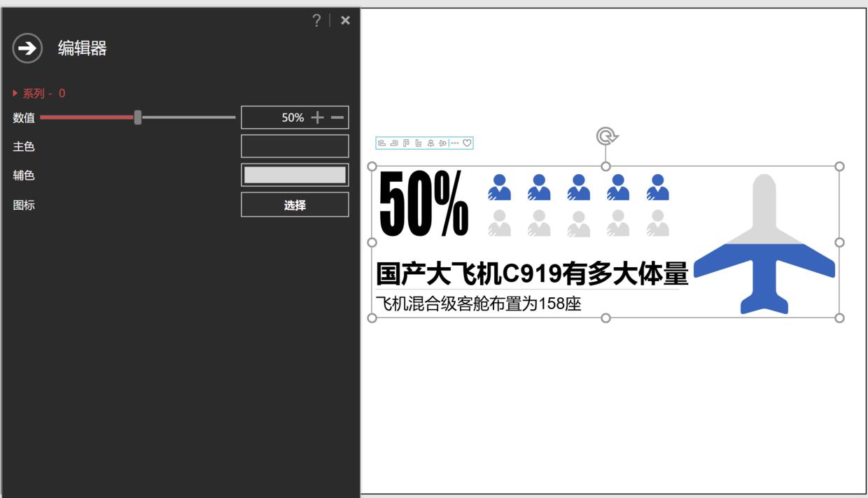This screenshot has height=498, width=868.
Task: Select the title 国产大飞机C919有多大体量
Action: (x=532, y=273)
